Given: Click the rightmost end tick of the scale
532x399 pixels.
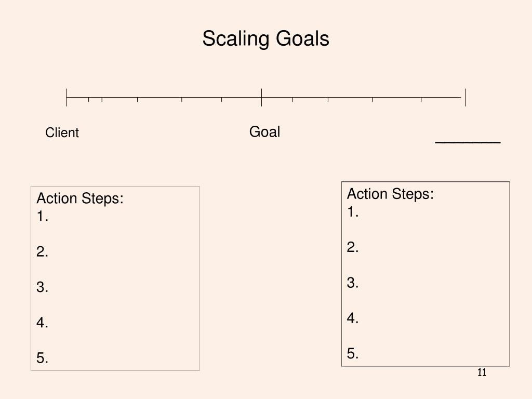Looking at the screenshot, I should pyautogui.click(x=465, y=97).
